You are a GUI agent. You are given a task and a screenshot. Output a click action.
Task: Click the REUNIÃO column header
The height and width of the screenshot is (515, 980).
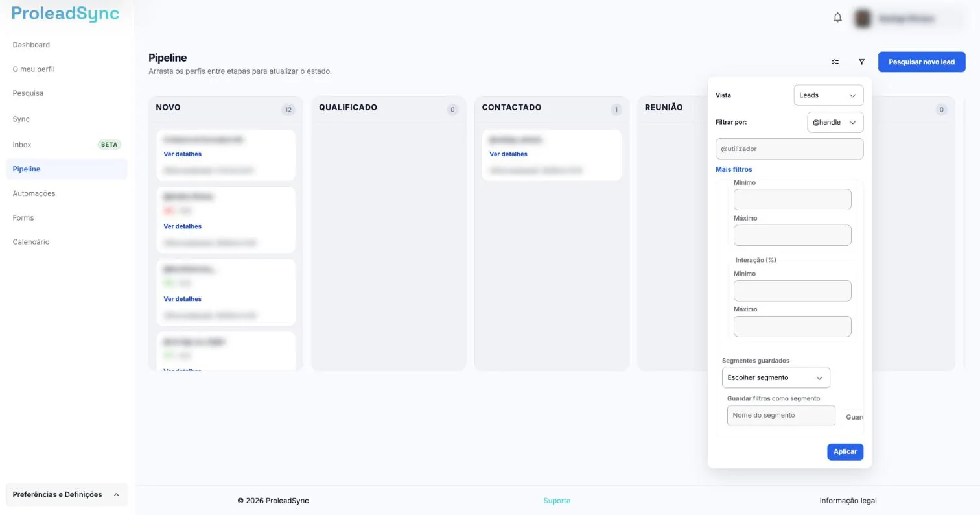coord(664,108)
